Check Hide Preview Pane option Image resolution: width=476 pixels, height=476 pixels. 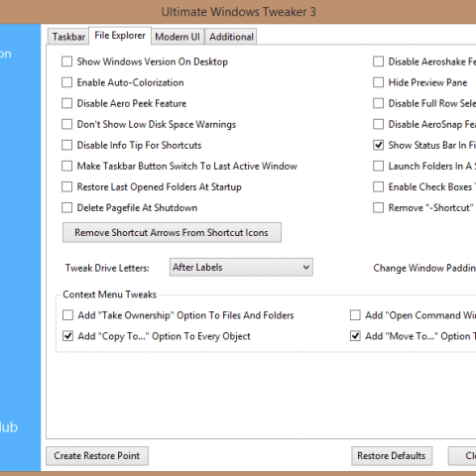[378, 82]
